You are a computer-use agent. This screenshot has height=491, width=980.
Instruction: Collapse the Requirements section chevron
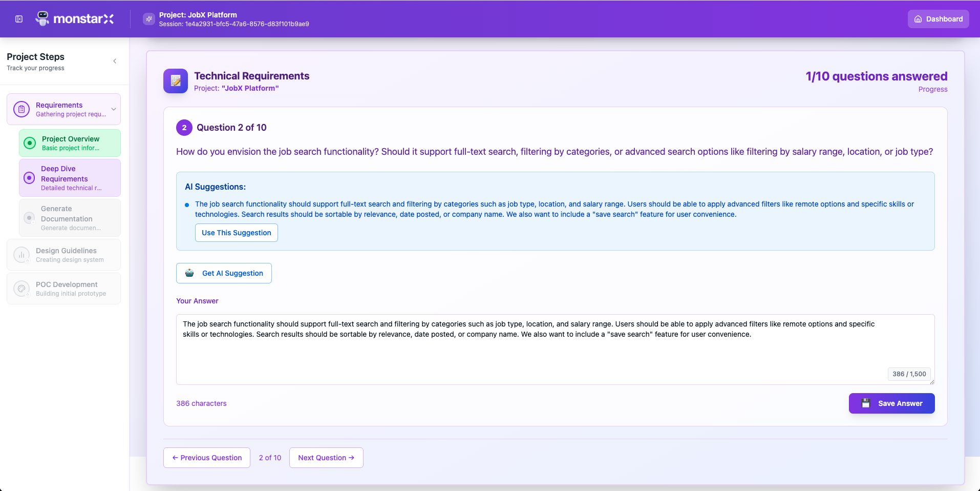coord(114,109)
